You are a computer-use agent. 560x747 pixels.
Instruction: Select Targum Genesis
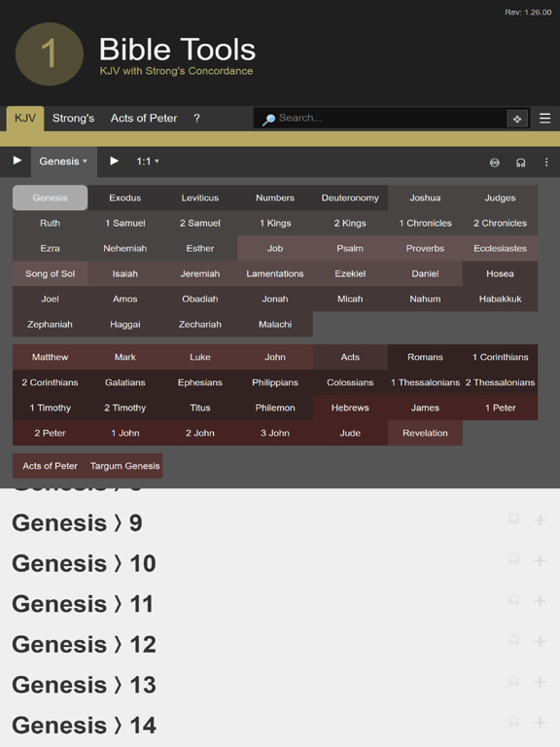pyautogui.click(x=124, y=466)
